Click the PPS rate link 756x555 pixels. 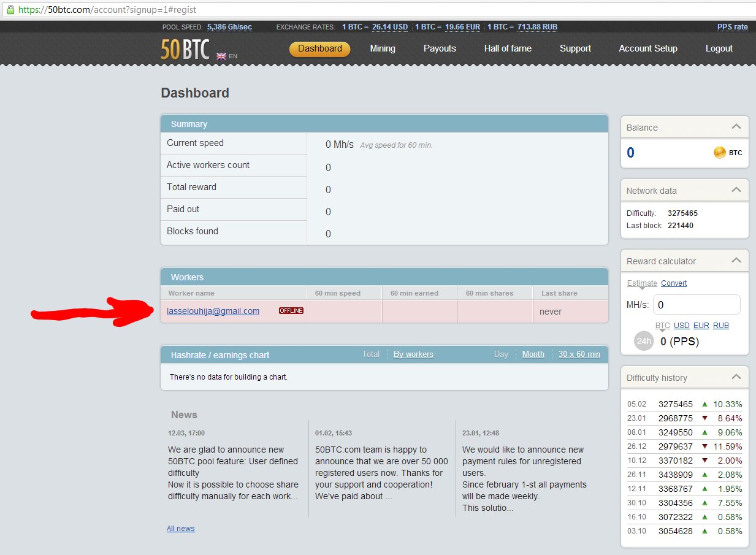coord(733,27)
